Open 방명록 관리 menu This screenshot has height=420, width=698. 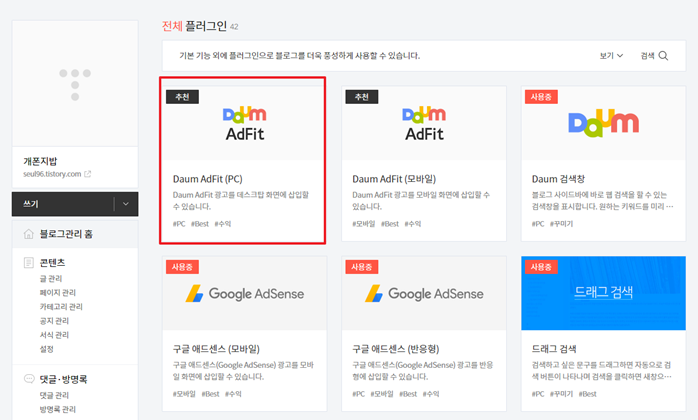coord(57,409)
